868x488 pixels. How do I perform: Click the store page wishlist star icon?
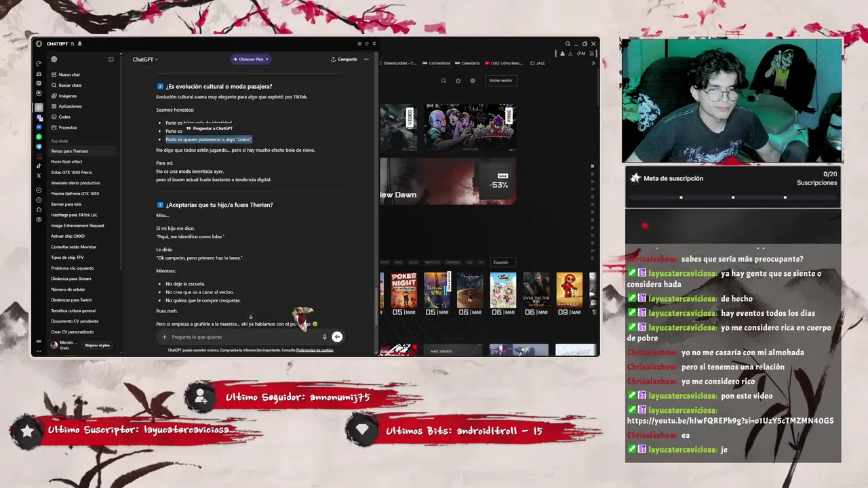458,80
